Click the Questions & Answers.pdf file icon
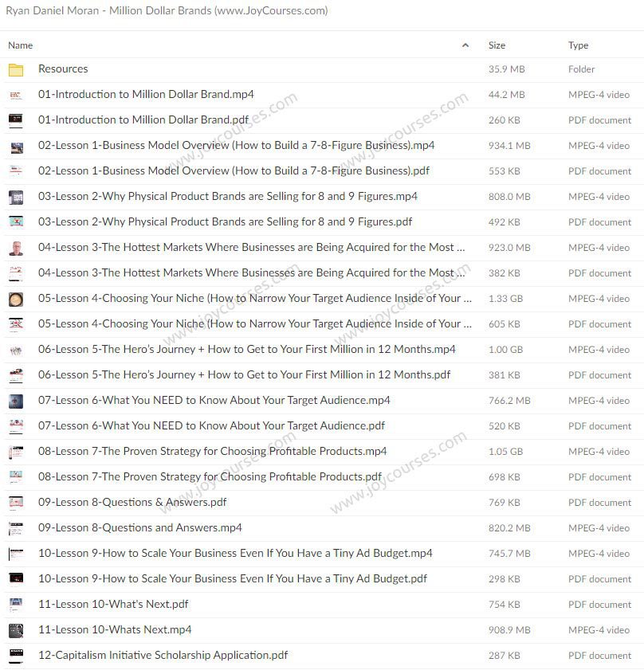 16,503
